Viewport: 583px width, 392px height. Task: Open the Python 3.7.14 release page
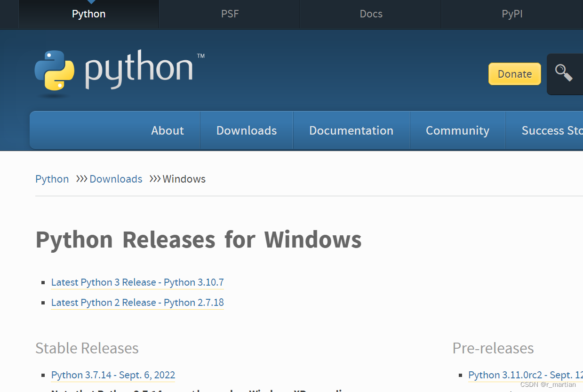tap(113, 375)
